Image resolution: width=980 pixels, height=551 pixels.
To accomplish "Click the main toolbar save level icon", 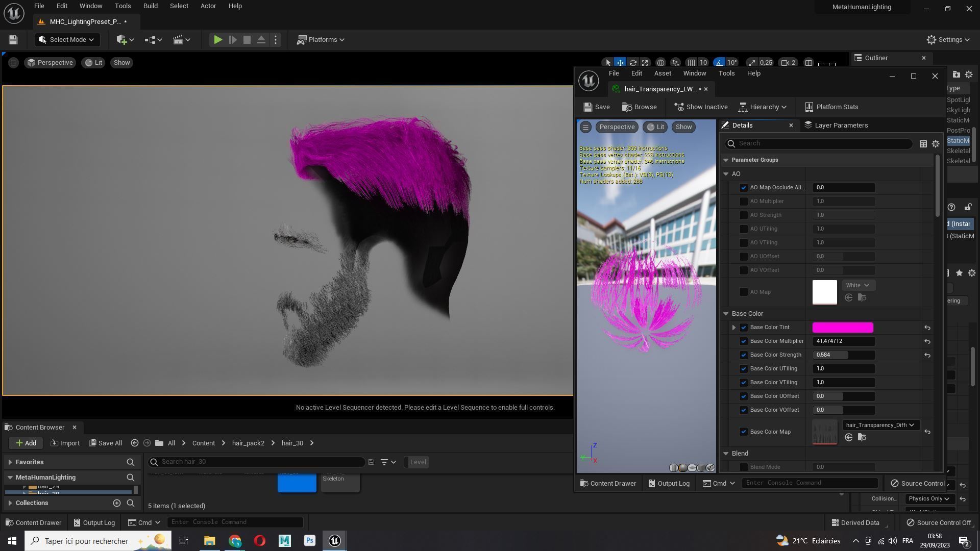I will [13, 40].
